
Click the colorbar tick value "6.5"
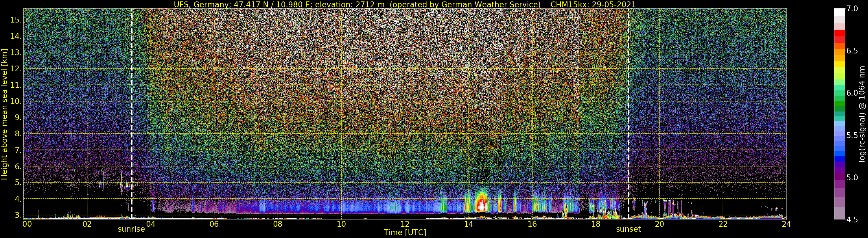click(x=852, y=51)
